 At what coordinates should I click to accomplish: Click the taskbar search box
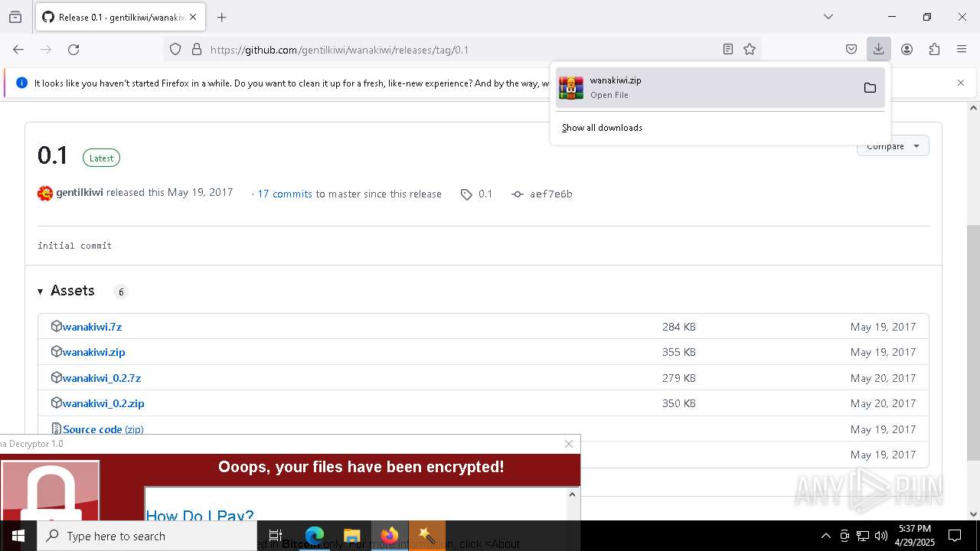pyautogui.click(x=147, y=536)
